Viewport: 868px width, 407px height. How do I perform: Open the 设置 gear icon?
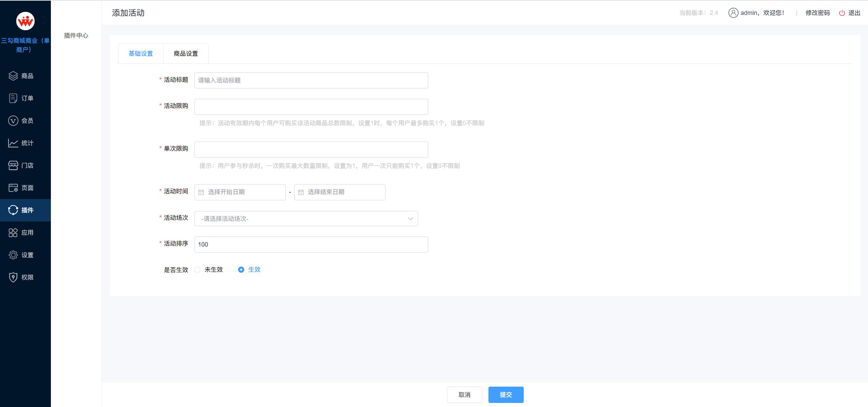tap(13, 255)
